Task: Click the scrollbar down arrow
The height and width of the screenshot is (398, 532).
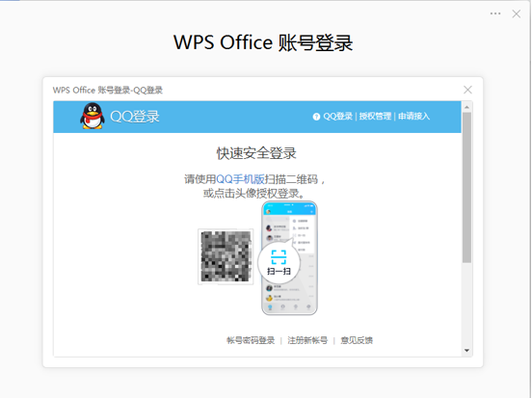Action: pos(466,351)
